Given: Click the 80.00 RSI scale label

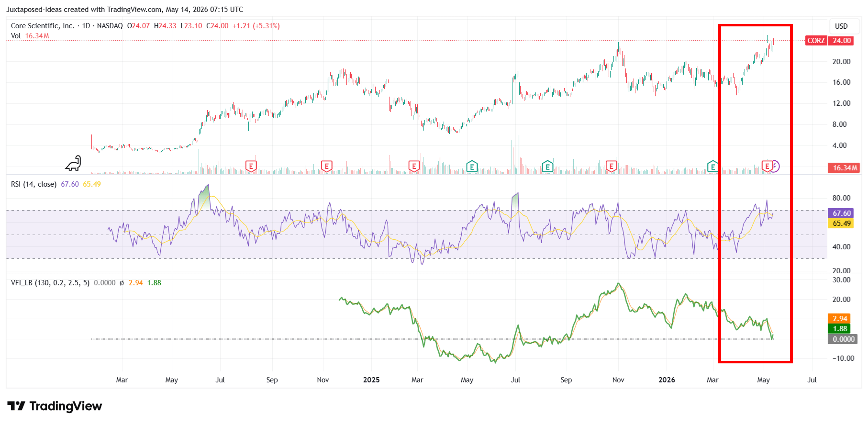Looking at the screenshot, I should coord(841,198).
